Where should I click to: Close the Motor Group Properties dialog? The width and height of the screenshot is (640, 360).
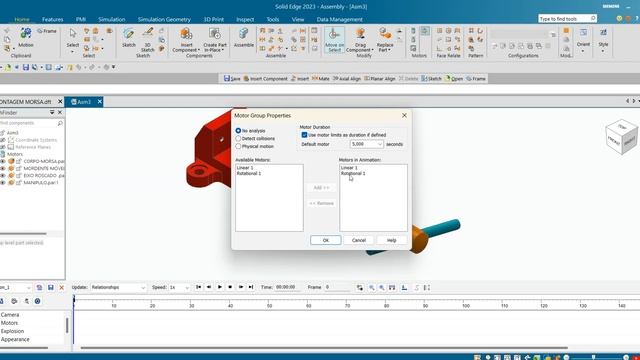[x=404, y=116]
